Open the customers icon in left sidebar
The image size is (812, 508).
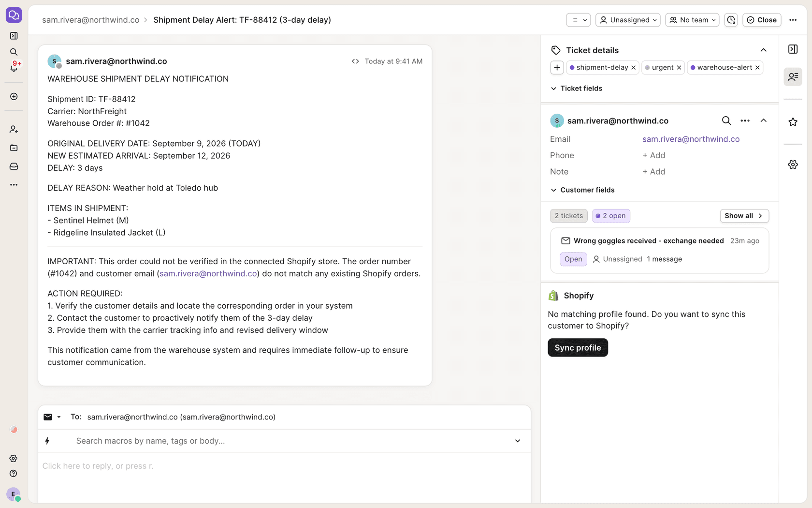(14, 130)
